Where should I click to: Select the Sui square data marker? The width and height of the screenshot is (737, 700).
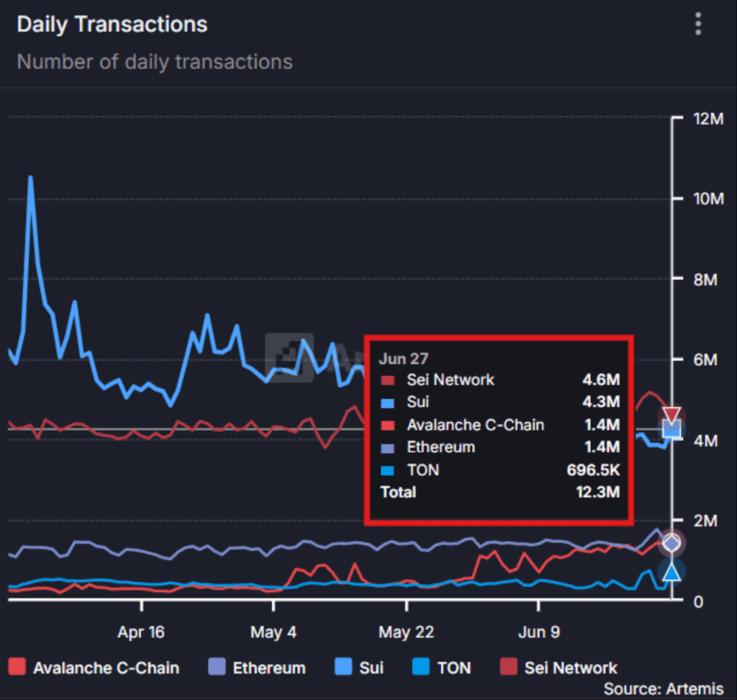coord(672,429)
